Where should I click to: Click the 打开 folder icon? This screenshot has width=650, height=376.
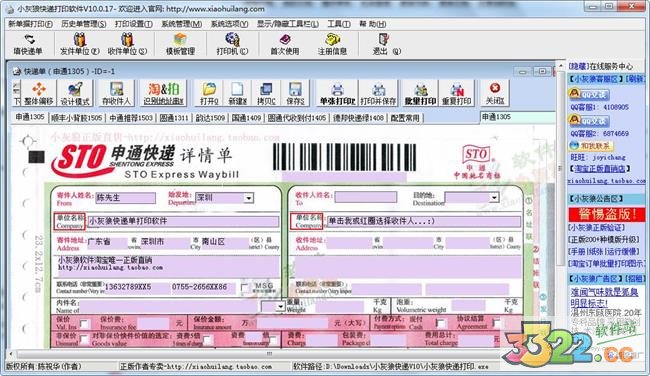(209, 93)
